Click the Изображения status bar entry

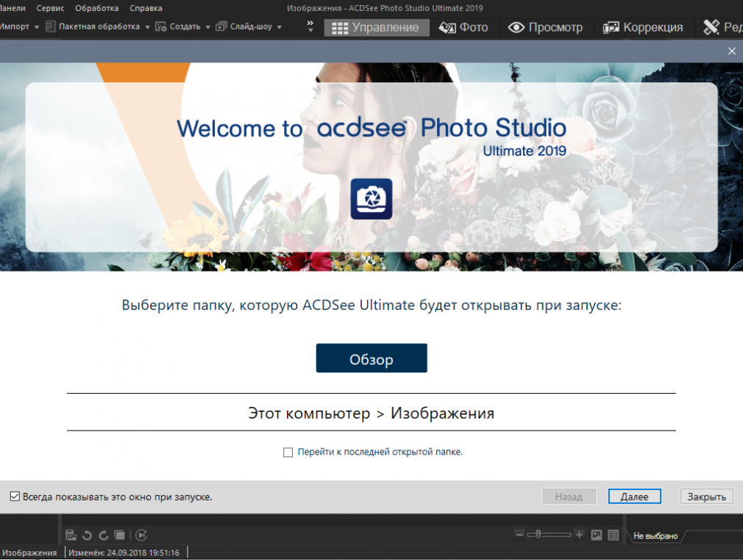tap(30, 553)
